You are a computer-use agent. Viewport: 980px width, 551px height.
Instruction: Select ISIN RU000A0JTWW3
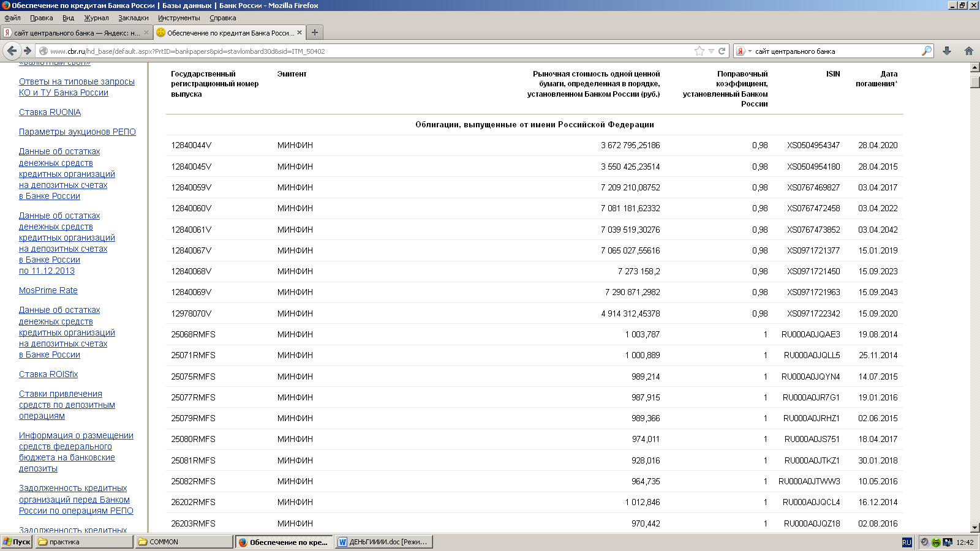coord(809,481)
